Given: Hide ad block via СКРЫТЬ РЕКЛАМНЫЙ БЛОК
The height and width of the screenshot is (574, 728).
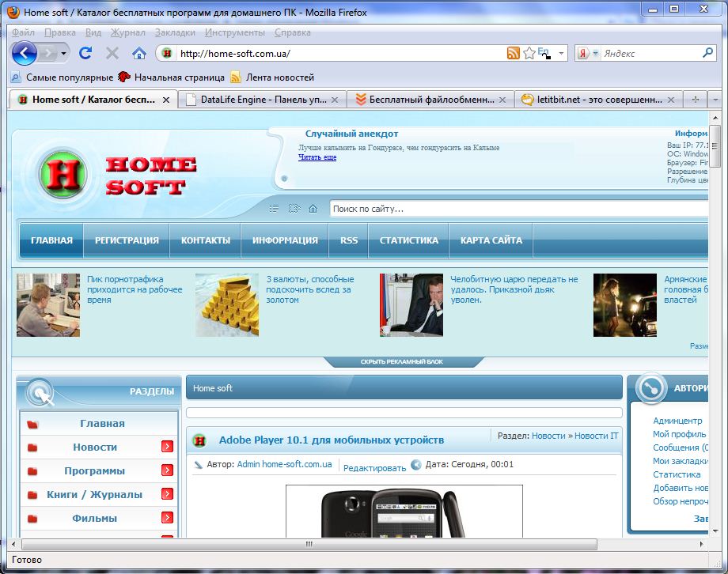Looking at the screenshot, I should pos(402,362).
